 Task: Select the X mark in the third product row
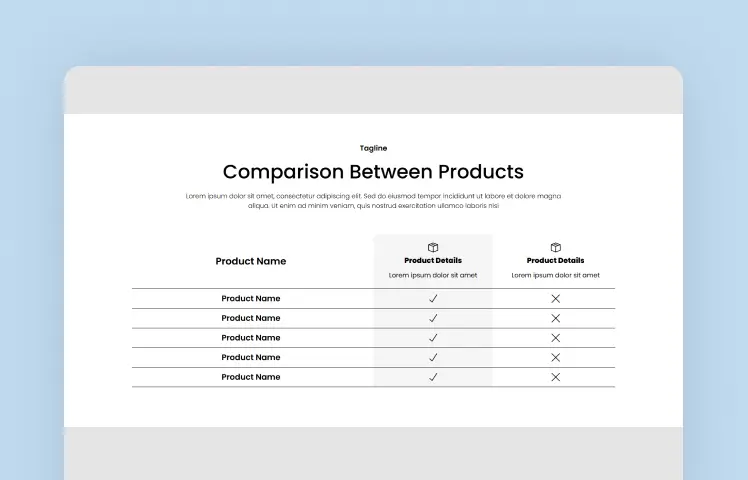[555, 338]
